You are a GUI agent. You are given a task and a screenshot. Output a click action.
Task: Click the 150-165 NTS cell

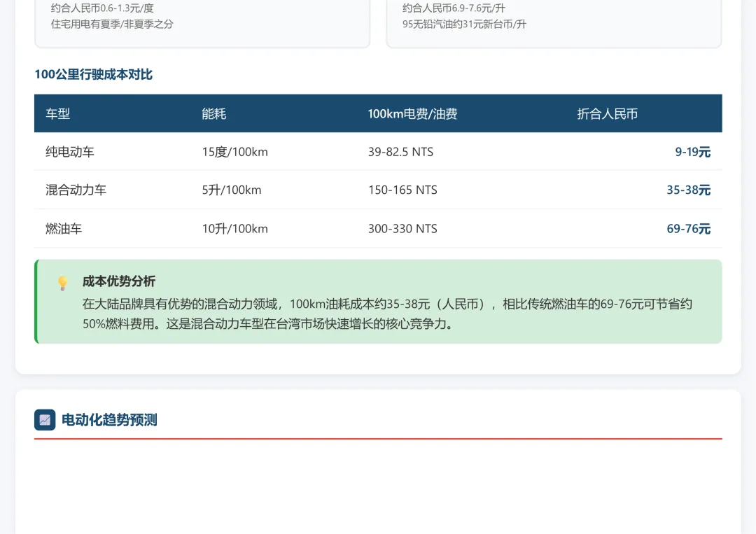click(x=402, y=190)
